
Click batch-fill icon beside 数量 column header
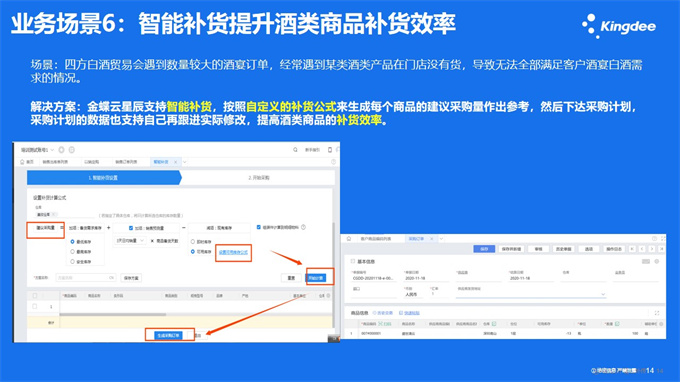(617, 324)
